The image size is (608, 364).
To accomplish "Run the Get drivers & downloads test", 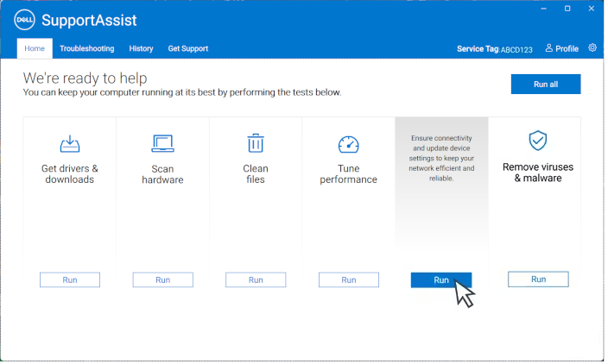I will pos(70,280).
